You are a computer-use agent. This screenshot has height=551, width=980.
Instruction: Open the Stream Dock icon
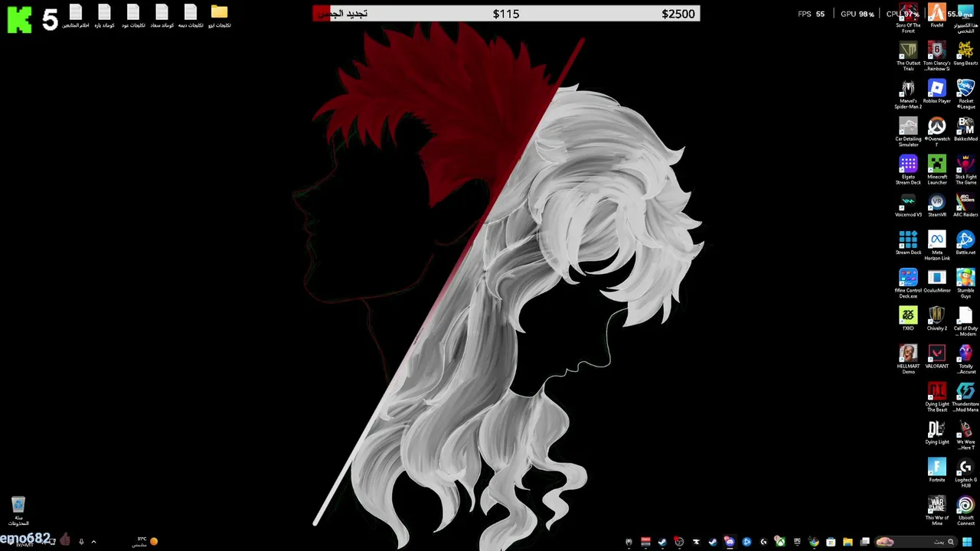pos(908,243)
